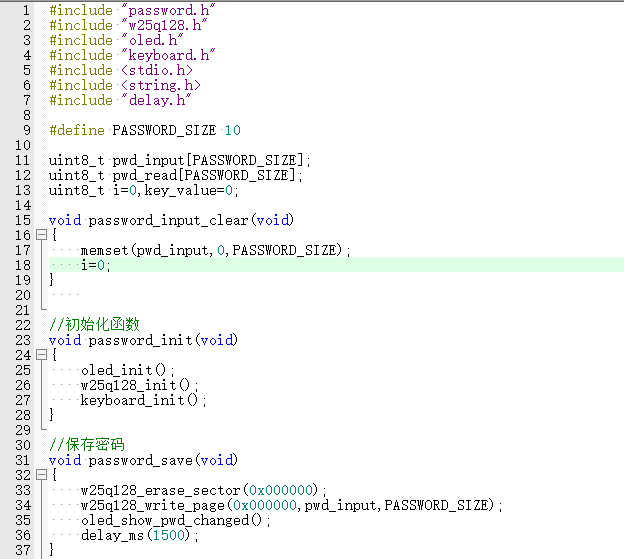
Task: Click line number 1 in the gutter
Action: click(x=27, y=10)
